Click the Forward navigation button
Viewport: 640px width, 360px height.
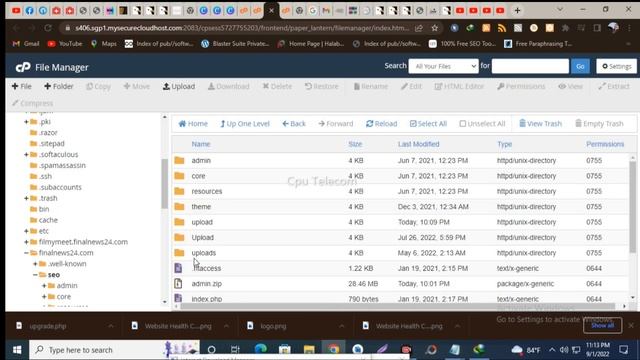(336, 124)
